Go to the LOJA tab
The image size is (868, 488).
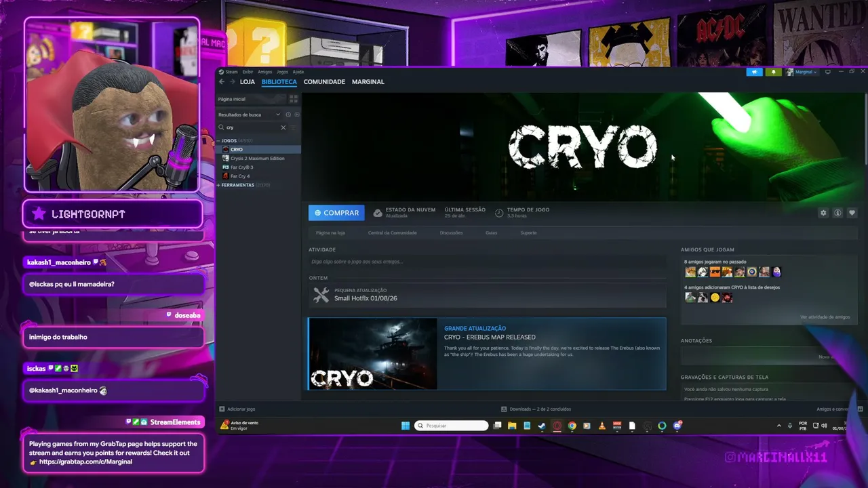click(x=248, y=82)
